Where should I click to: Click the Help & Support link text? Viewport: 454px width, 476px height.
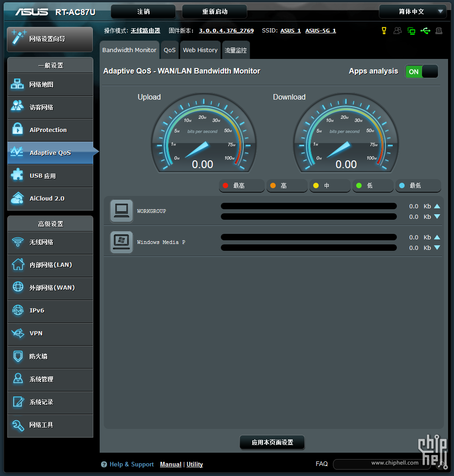point(132,464)
